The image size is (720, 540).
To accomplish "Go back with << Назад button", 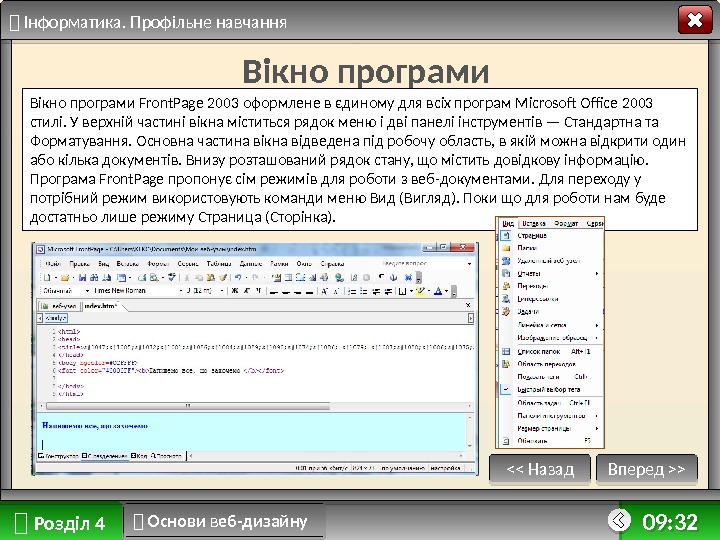I will coord(540,469).
